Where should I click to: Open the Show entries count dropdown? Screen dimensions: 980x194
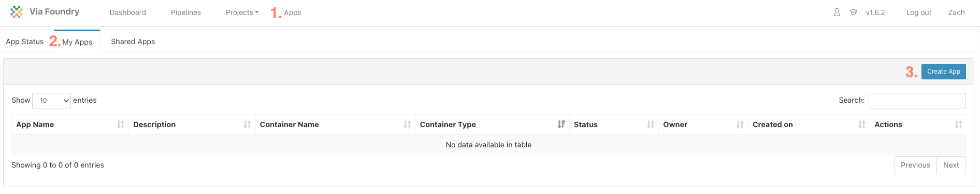[51, 101]
